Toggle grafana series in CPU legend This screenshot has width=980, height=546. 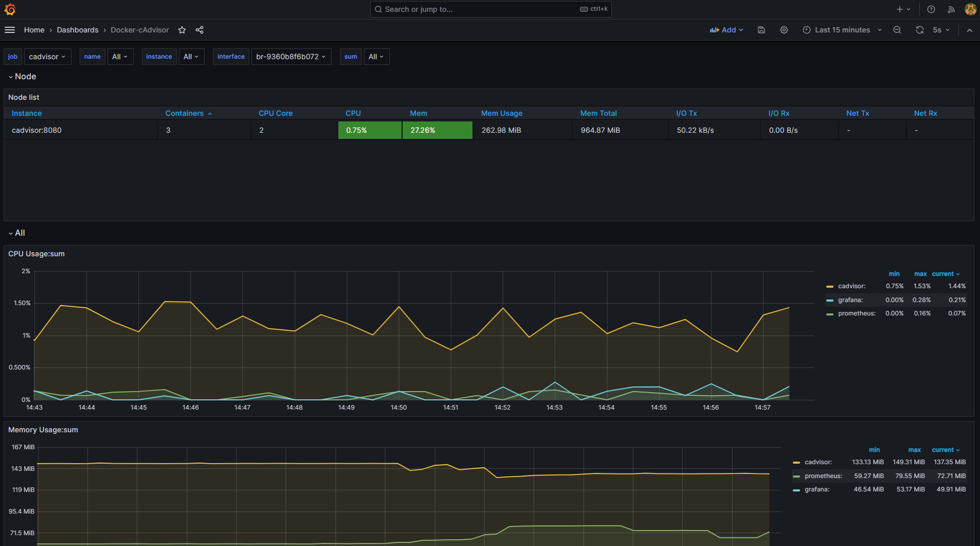coord(850,300)
